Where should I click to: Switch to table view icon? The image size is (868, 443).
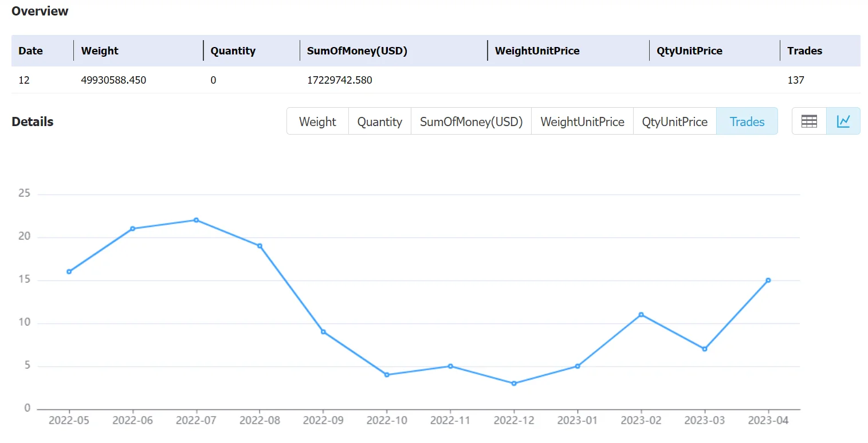pyautogui.click(x=809, y=121)
